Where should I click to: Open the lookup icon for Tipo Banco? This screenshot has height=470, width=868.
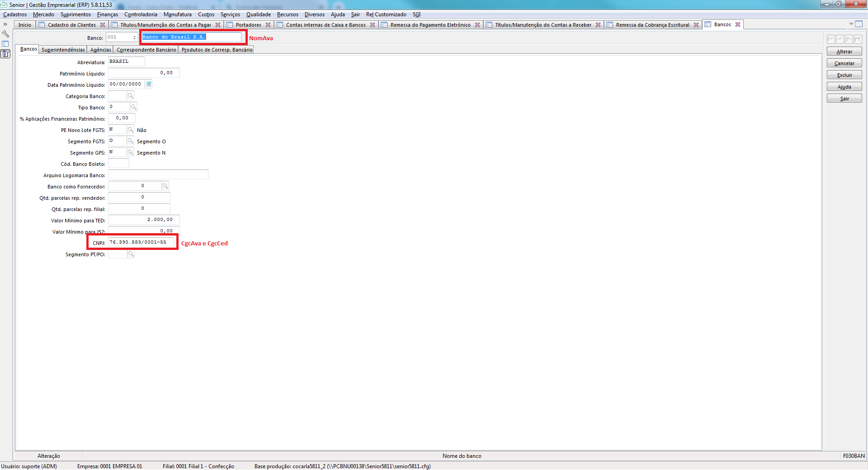133,107
